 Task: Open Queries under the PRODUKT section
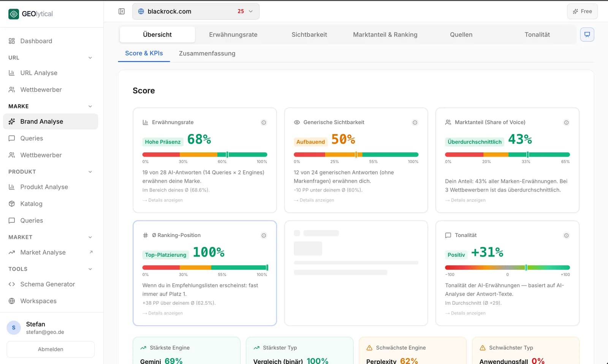pyautogui.click(x=51, y=220)
